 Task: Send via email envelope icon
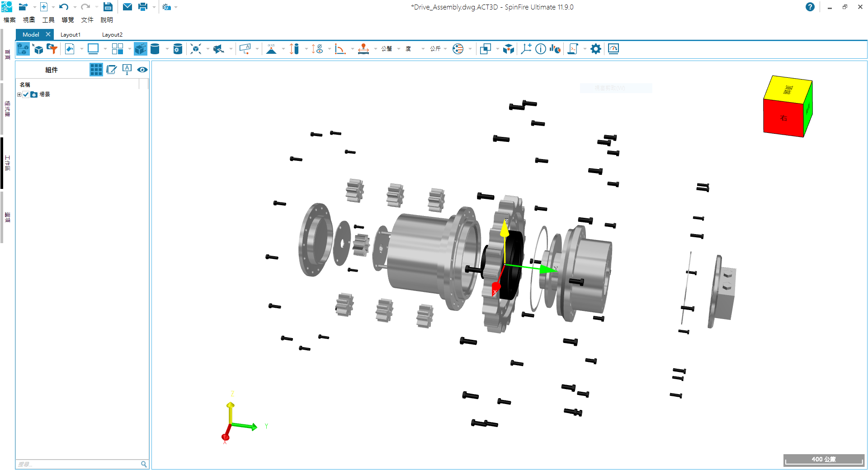[x=127, y=7]
